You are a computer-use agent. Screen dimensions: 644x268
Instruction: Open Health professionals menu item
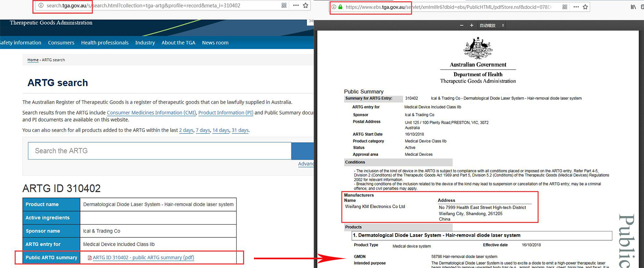tap(105, 43)
